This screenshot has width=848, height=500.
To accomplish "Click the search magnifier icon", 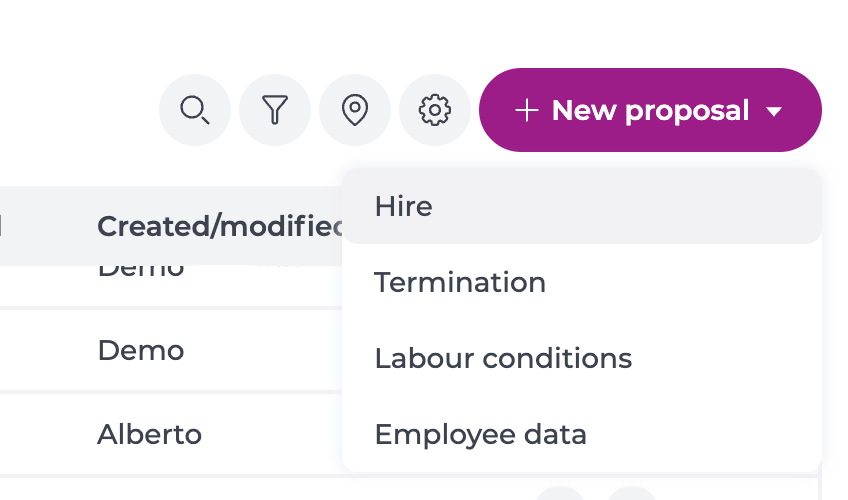I will 194,110.
